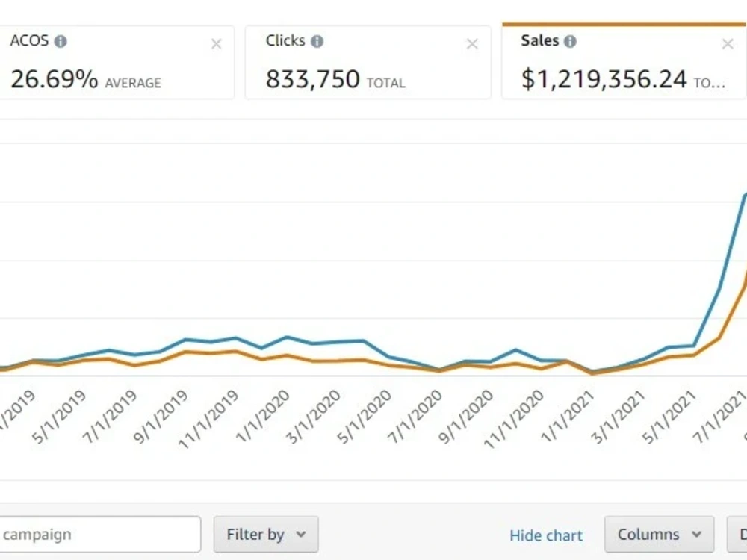Viewport: 747px width, 560px height.
Task: Remove the ACOS metric card with its X
Action: [216, 44]
